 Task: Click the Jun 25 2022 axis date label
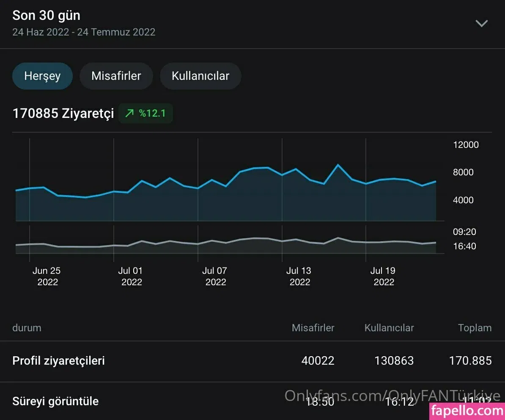click(x=47, y=276)
